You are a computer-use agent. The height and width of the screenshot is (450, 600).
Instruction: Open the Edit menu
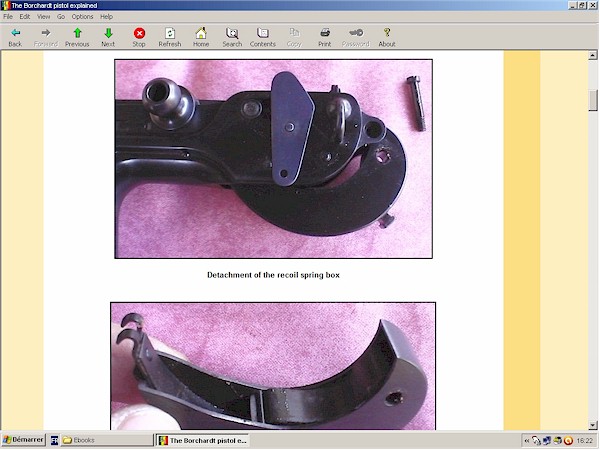point(25,16)
